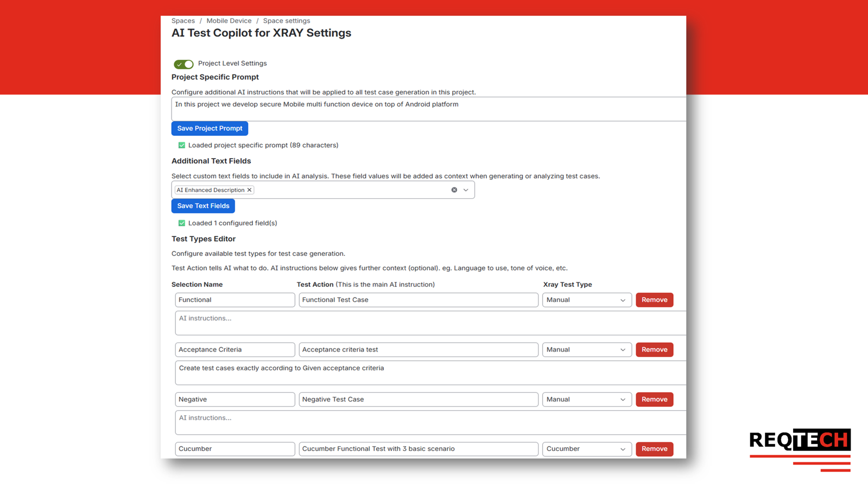
Task: Open Xray Test Type dropdown for Negative
Action: [587, 399]
